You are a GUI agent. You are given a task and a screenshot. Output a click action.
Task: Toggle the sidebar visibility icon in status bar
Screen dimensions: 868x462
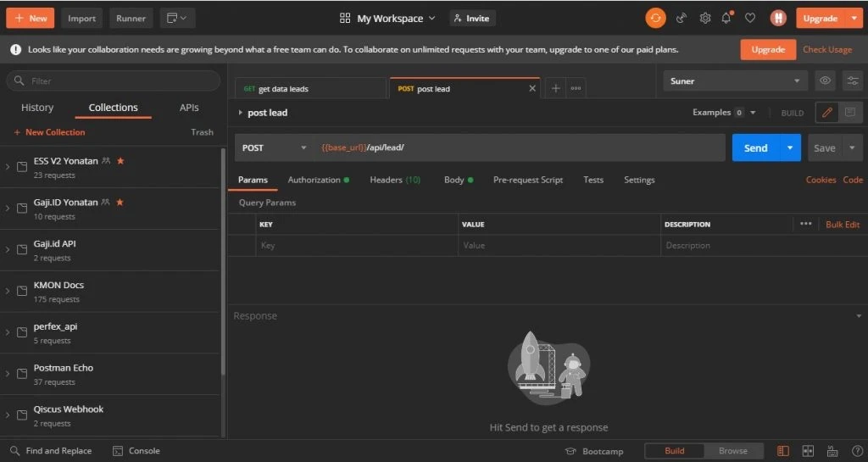783,451
